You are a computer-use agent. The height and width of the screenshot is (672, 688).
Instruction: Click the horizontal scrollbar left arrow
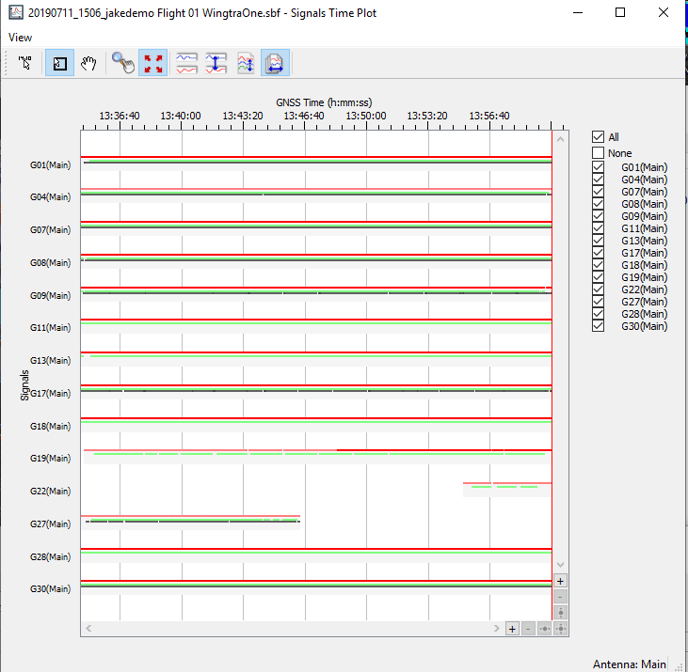click(x=88, y=629)
